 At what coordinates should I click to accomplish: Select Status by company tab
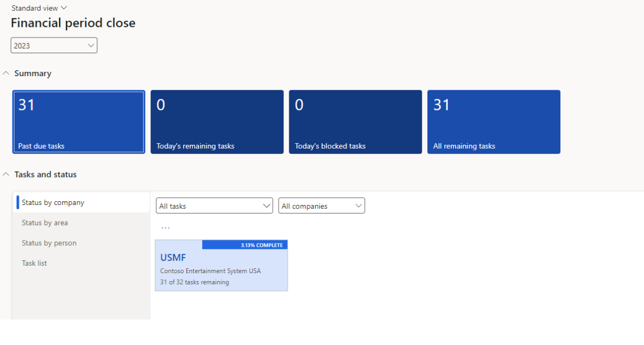point(82,202)
